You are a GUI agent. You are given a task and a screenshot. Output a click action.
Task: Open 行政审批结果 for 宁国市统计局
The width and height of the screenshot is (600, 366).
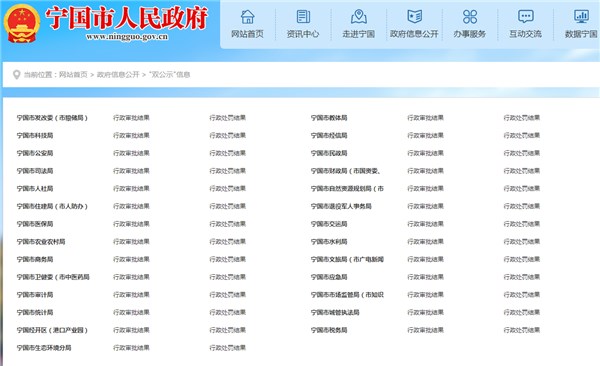[x=131, y=312]
